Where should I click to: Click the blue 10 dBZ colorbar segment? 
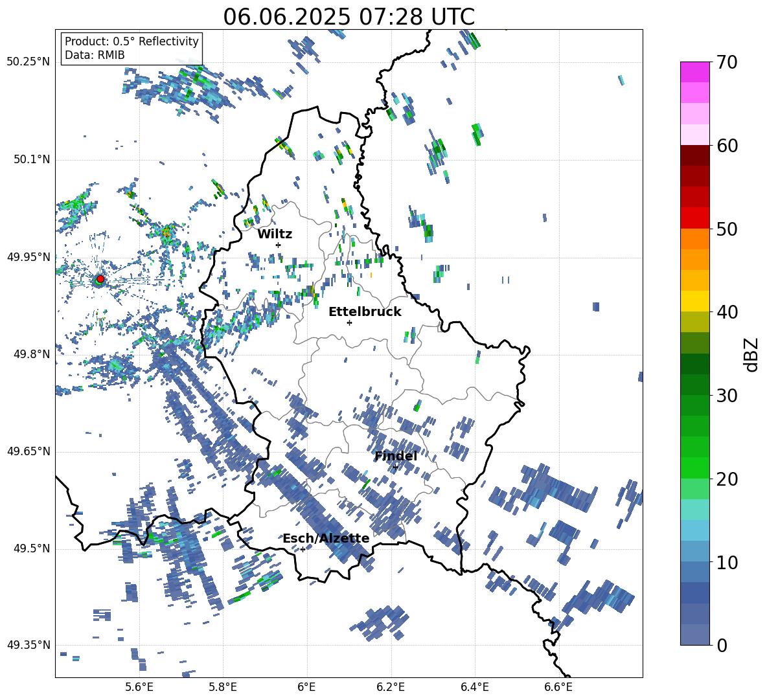tap(694, 552)
